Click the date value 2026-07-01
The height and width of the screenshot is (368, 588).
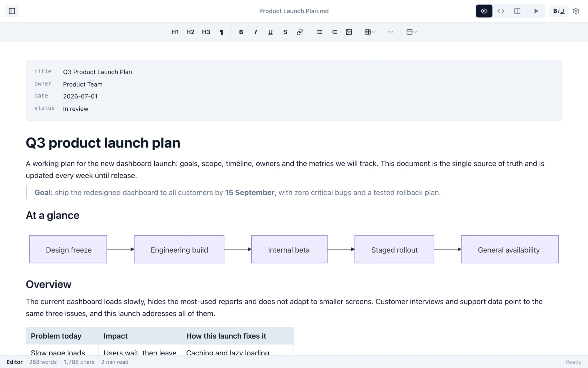(80, 97)
